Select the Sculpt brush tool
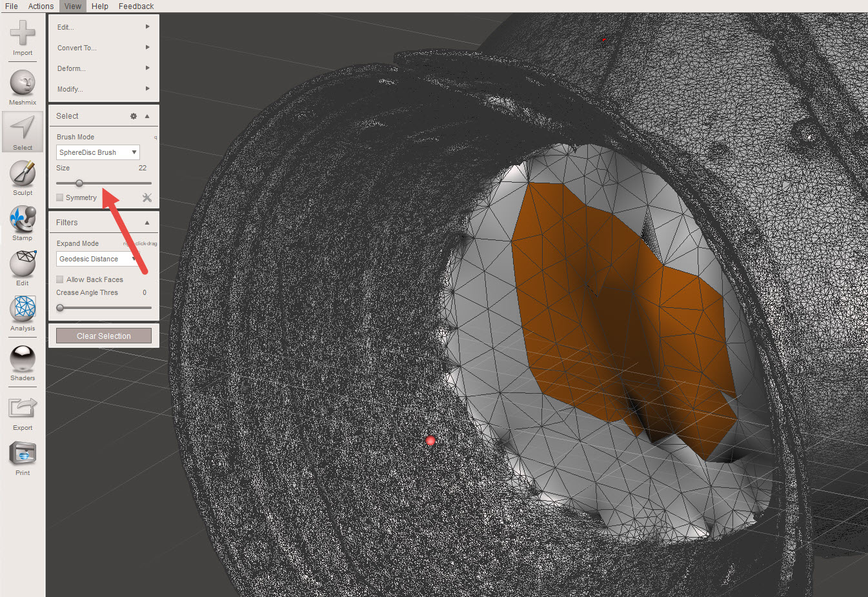This screenshot has height=597, width=868. (23, 174)
